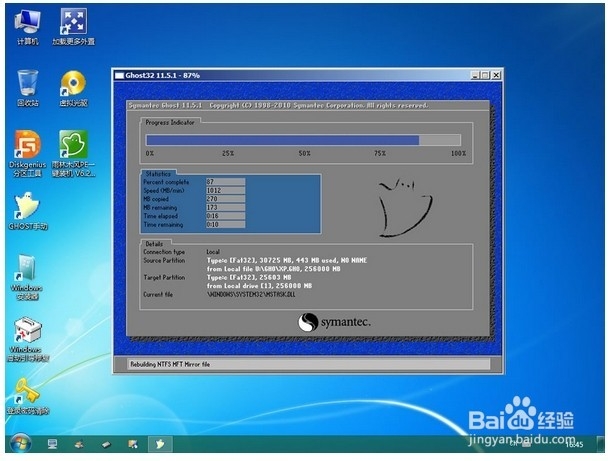611x461 pixels.
Task: Launch the 雨林木风PE one-key installer icon
Action: (x=74, y=154)
